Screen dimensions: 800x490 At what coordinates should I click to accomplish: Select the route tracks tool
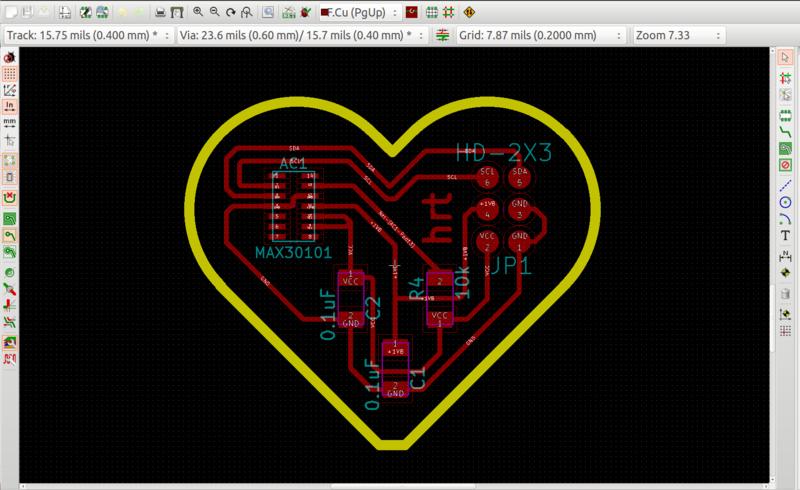click(x=786, y=132)
